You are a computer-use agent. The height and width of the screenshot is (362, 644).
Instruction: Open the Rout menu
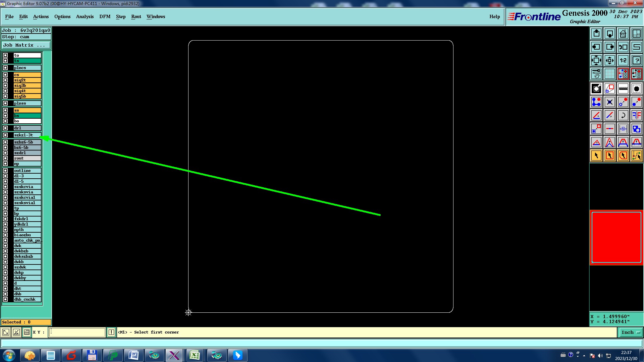tap(136, 16)
